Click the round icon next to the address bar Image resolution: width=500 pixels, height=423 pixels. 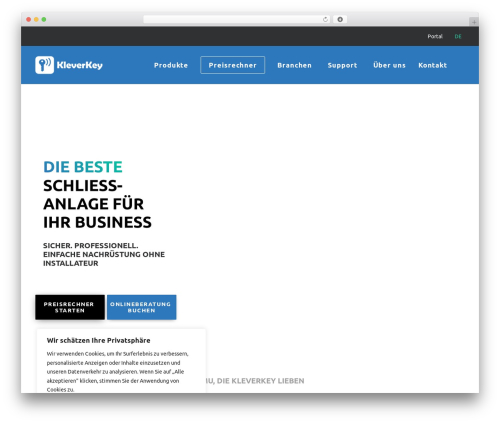(x=340, y=19)
